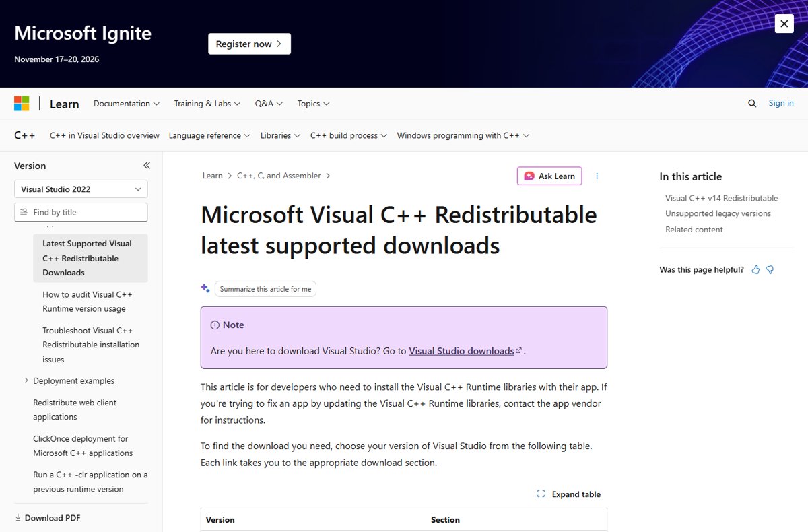Click 'Was this page helpful?' text
Screen dimensions: 808x532
coord(702,269)
